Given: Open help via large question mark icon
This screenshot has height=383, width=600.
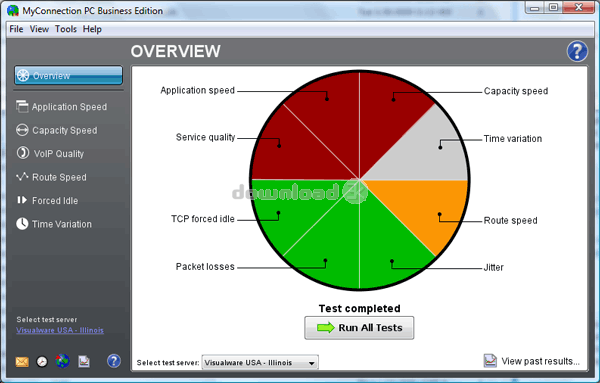Looking at the screenshot, I should 577,51.
